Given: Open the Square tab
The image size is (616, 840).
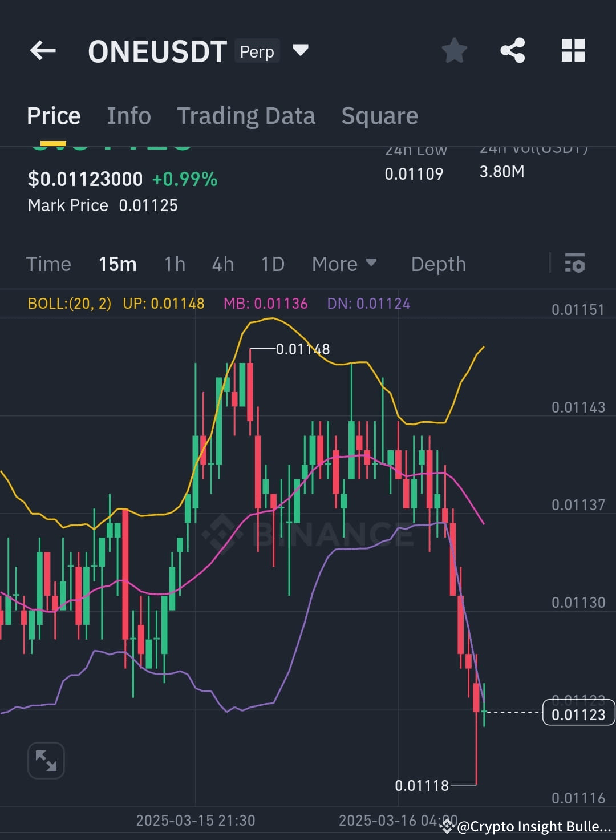Looking at the screenshot, I should 379,115.
